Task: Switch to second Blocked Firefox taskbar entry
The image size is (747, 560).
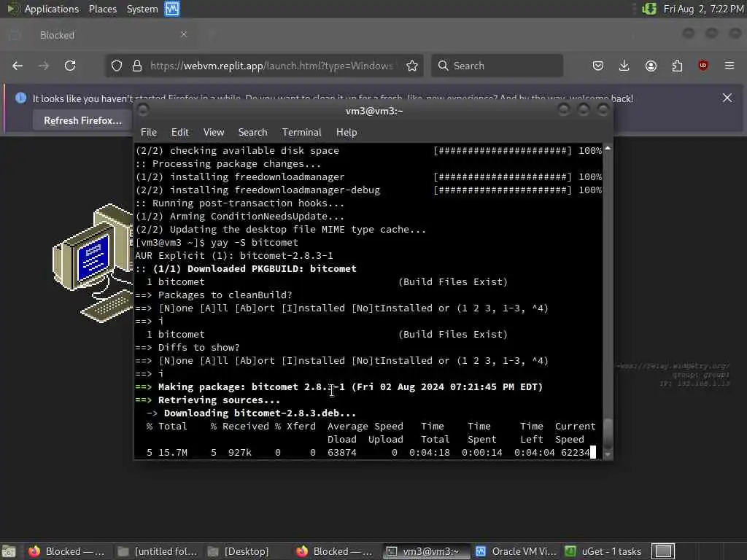Action: click(x=336, y=551)
